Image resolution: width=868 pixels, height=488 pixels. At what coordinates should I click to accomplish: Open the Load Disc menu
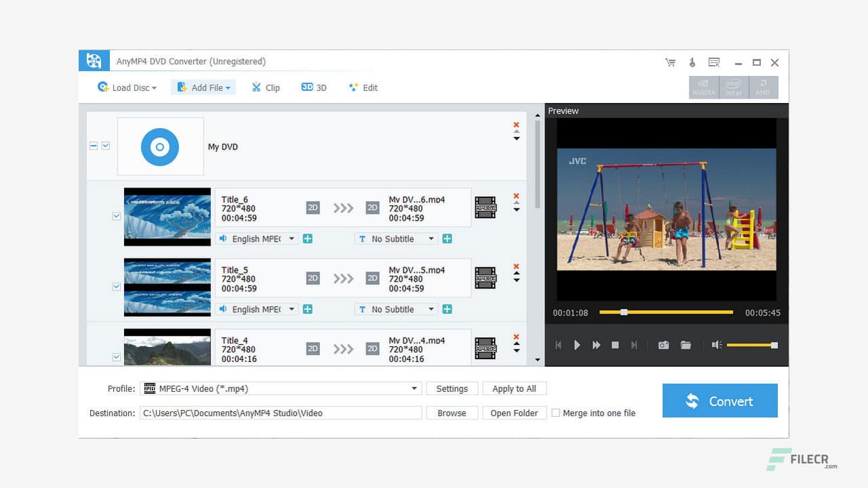click(x=127, y=87)
